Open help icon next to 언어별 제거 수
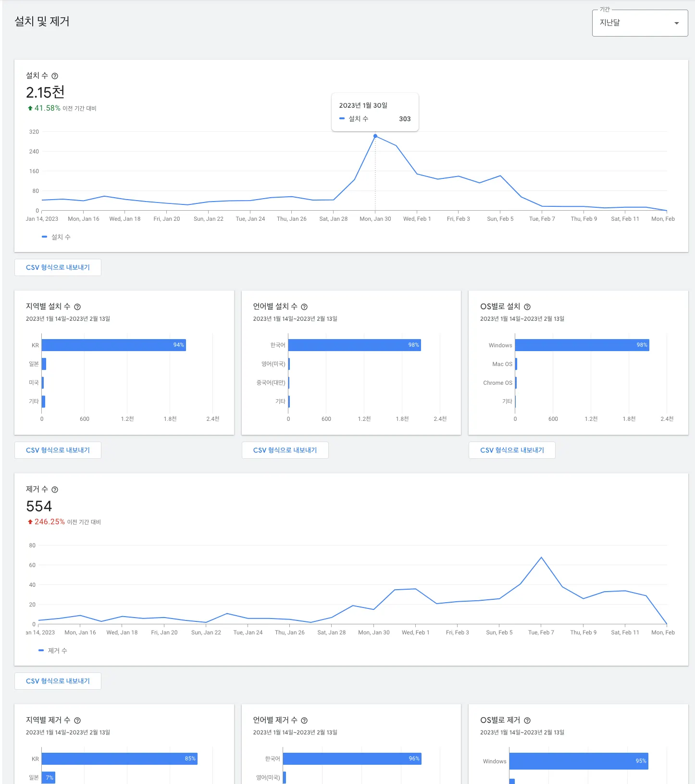The width and height of the screenshot is (695, 784). coord(304,721)
